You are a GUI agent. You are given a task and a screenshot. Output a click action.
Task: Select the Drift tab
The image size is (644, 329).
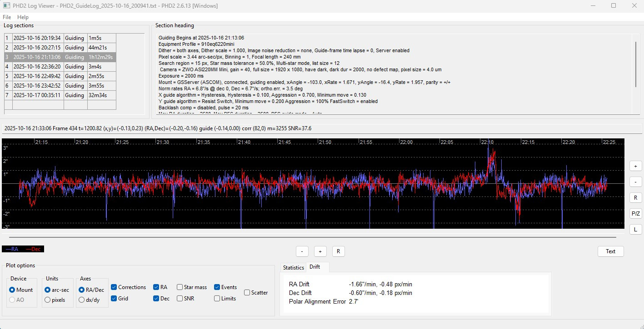tap(315, 267)
